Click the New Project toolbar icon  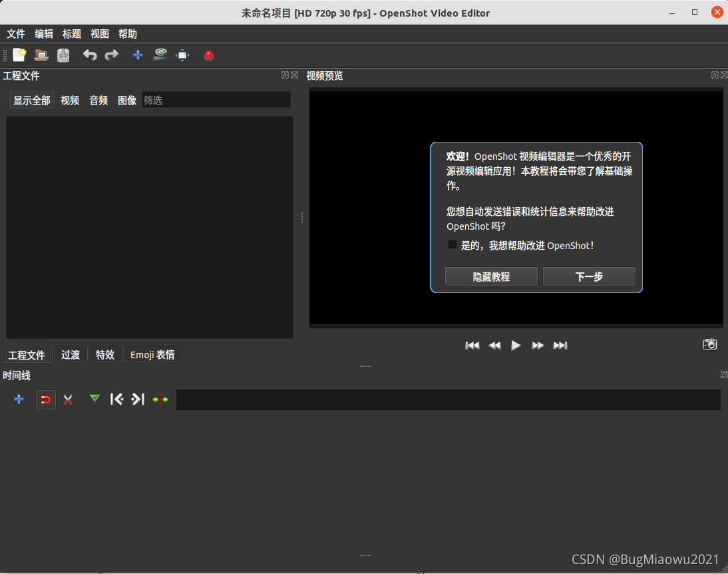(19, 55)
